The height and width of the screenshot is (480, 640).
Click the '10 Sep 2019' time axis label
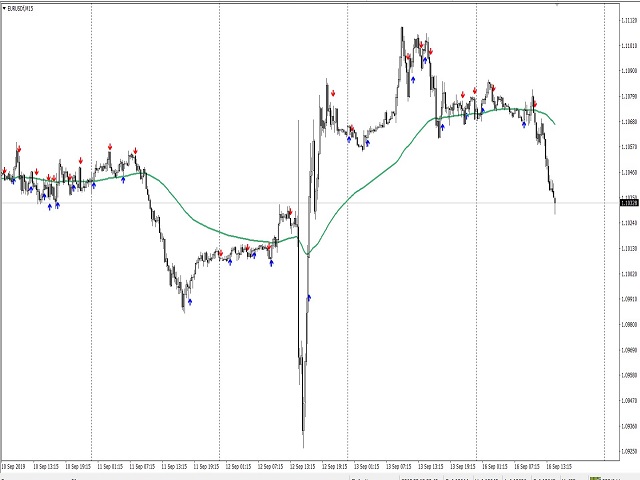[13, 466]
